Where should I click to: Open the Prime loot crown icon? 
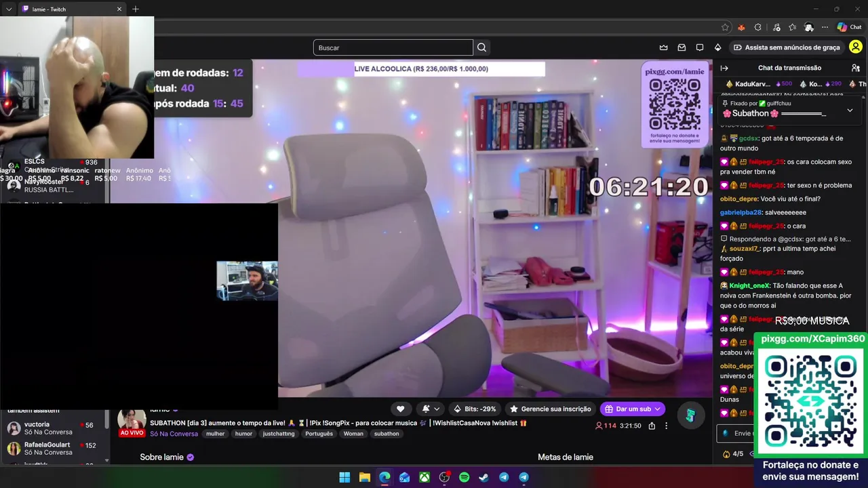(664, 47)
